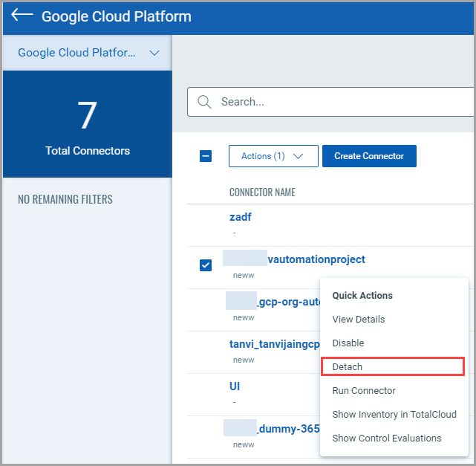
Task: Click inside the Search input field
Action: (x=342, y=102)
